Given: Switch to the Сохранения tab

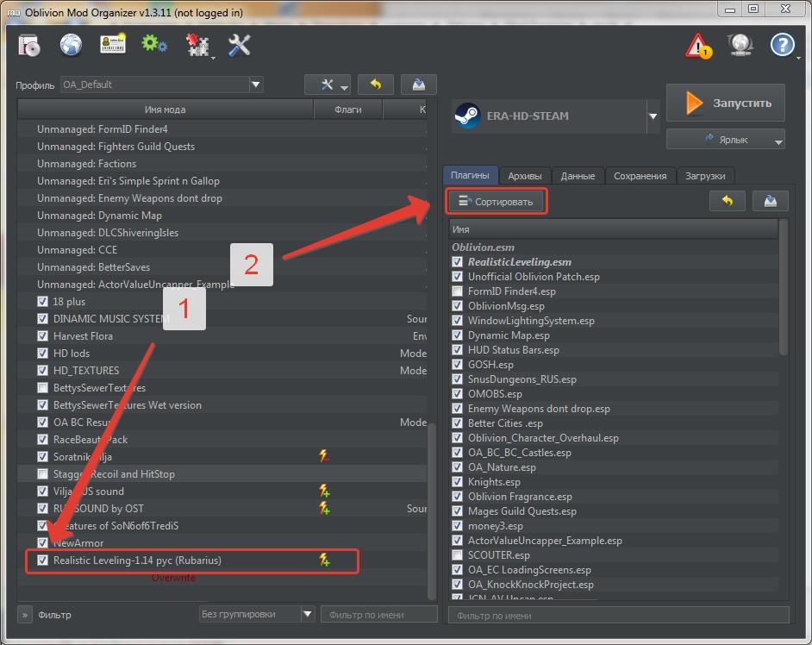Looking at the screenshot, I should (640, 175).
